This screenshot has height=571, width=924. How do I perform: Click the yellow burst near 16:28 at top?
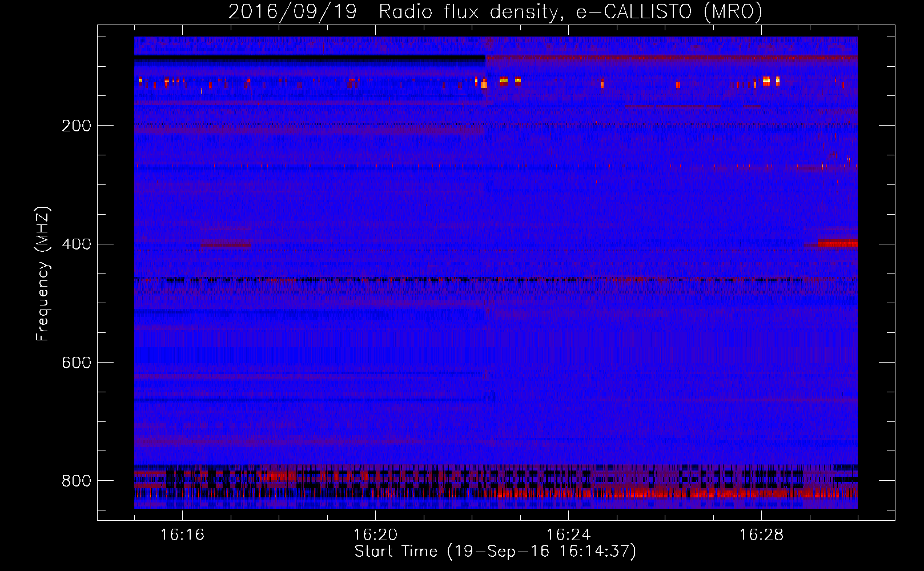coord(766,81)
